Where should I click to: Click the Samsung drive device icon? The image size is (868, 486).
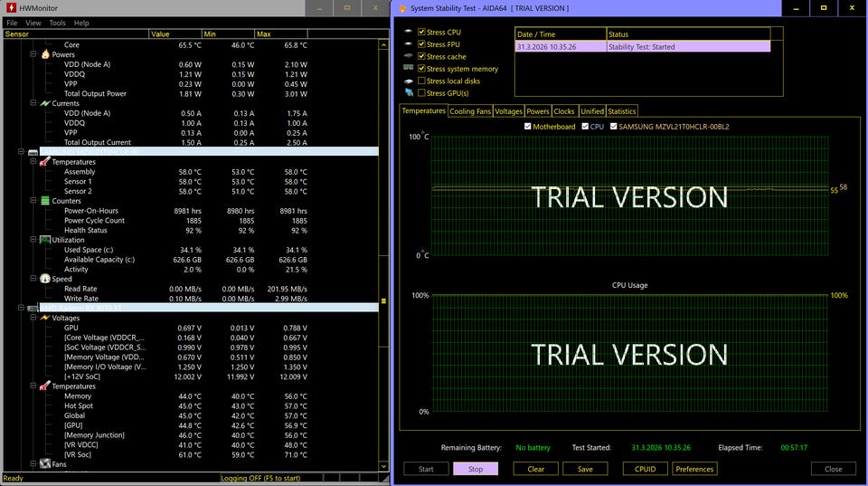click(33, 152)
